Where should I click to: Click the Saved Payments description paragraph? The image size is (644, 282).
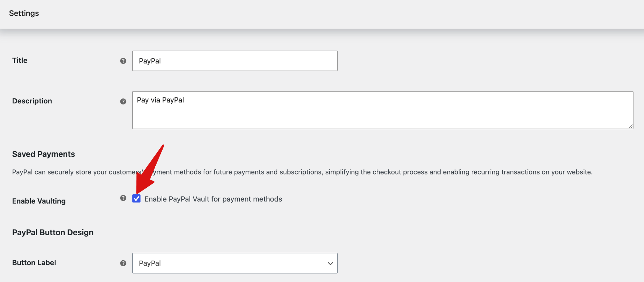(x=302, y=172)
